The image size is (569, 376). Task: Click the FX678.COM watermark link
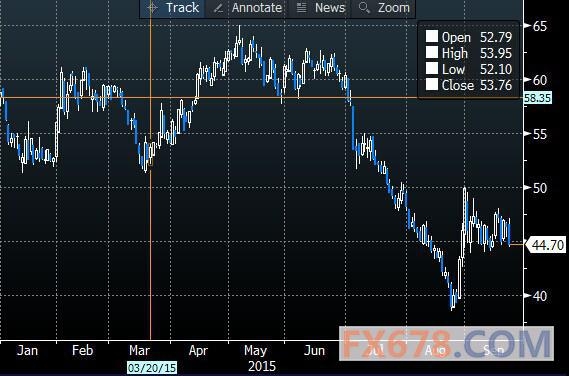click(x=446, y=343)
